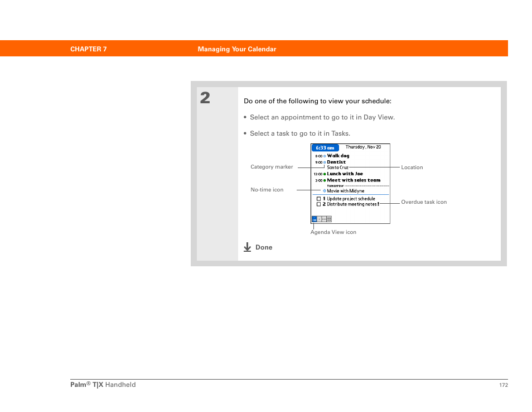Click the Overdue task icon callout label
Screen dimensions: 532x412
pos(424,202)
